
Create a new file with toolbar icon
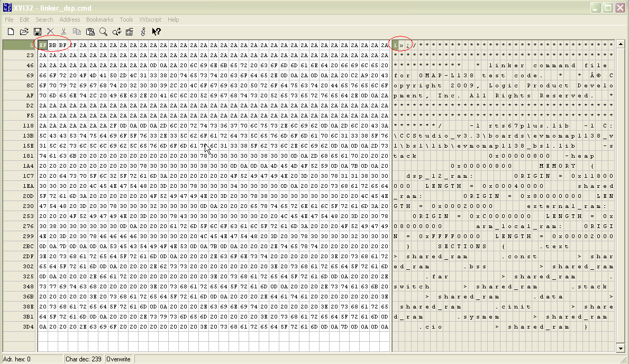click(x=11, y=32)
